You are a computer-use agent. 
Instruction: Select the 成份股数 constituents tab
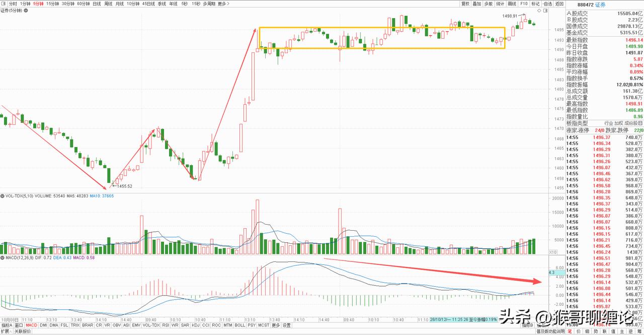(634, 123)
